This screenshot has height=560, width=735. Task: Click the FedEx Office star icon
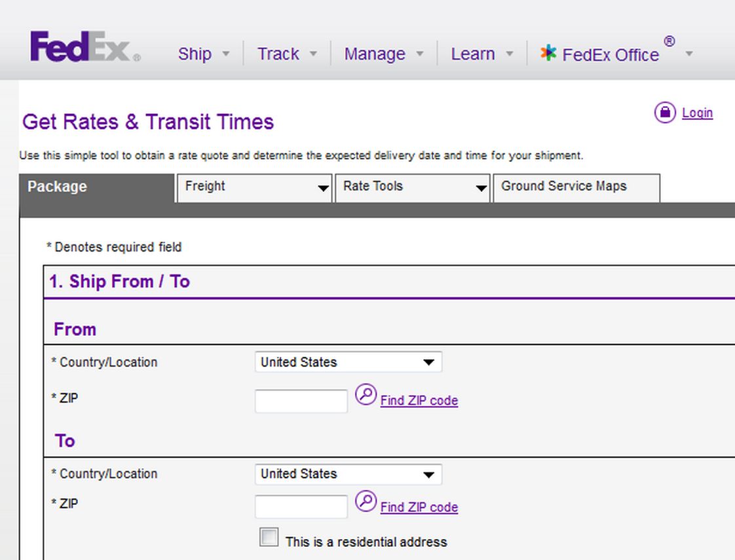pos(548,53)
